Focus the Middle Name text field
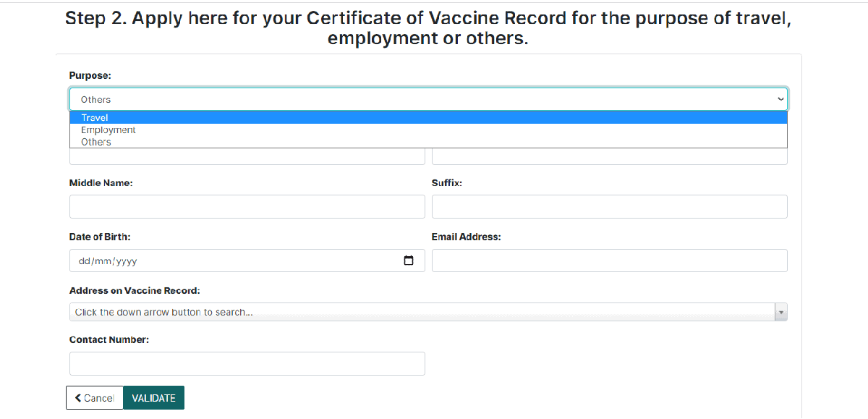868x419 pixels. pos(247,206)
